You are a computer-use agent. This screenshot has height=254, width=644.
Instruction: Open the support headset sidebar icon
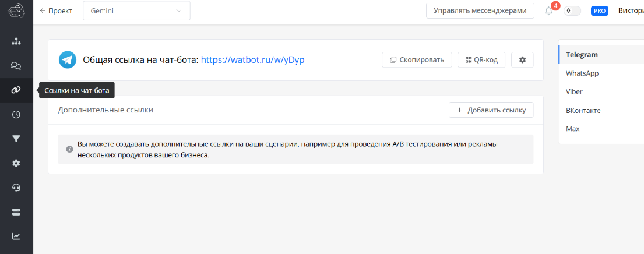[x=16, y=188]
